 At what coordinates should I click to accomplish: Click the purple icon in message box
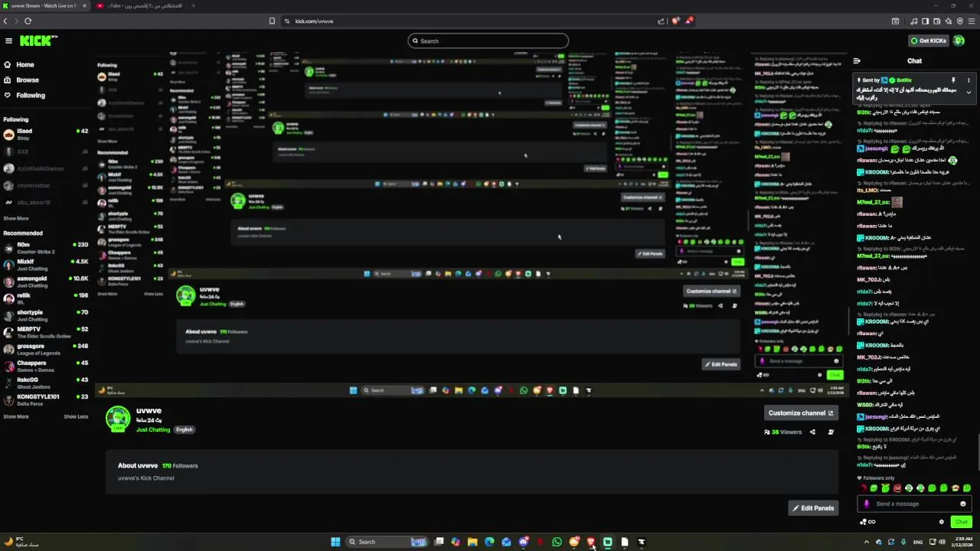pyautogui.click(x=867, y=504)
